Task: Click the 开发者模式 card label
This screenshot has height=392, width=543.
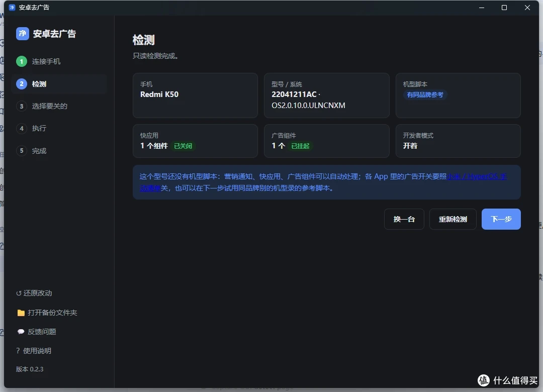Action: coord(418,135)
